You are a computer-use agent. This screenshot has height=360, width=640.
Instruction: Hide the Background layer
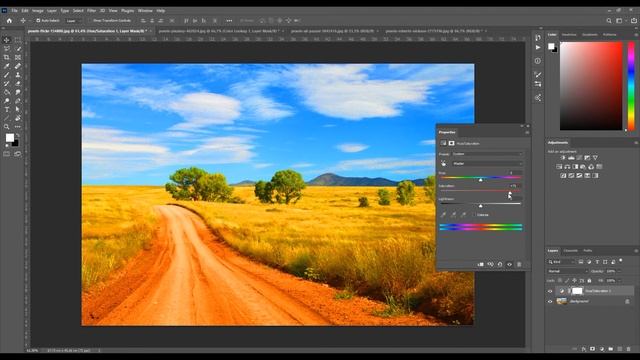tap(550, 302)
